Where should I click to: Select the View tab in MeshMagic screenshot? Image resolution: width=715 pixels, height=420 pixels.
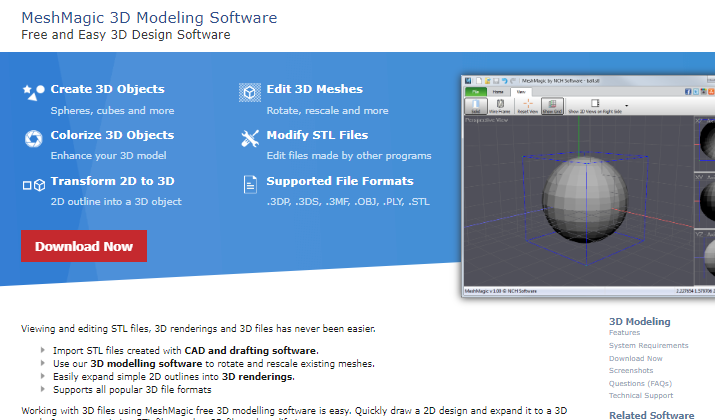[521, 92]
